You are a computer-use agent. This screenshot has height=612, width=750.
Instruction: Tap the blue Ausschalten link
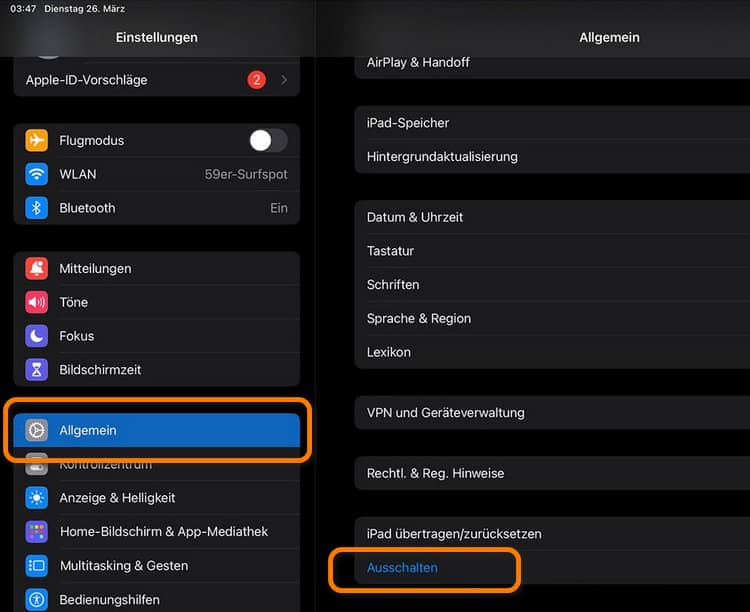(x=402, y=567)
